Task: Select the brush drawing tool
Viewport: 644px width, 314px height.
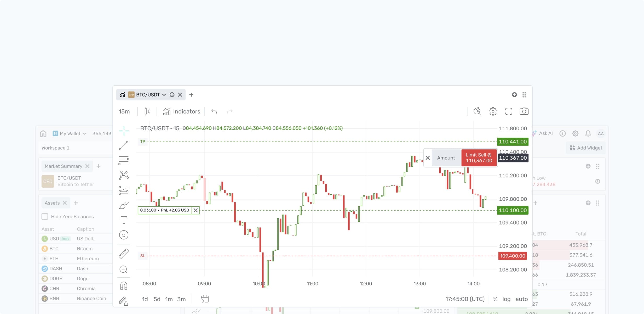Action: click(x=124, y=205)
